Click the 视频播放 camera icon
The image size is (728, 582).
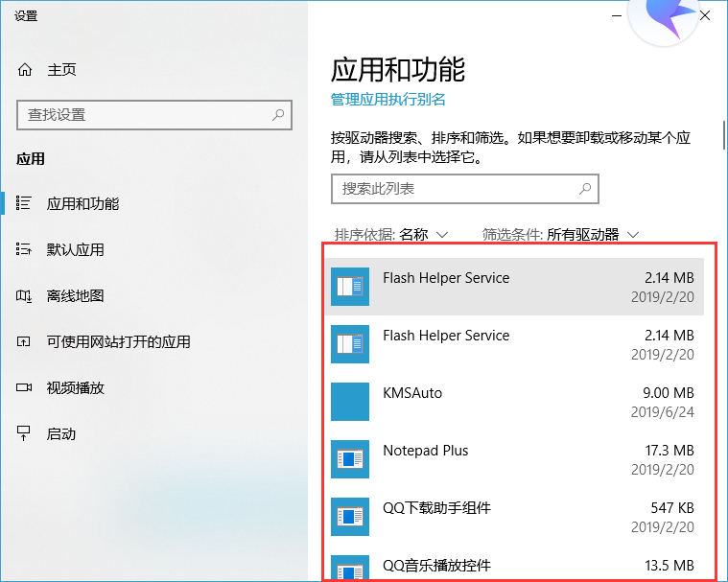coord(24,387)
